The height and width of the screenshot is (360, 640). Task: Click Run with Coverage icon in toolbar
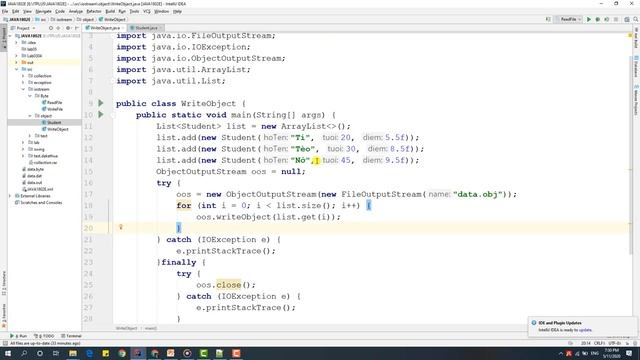coord(607,19)
